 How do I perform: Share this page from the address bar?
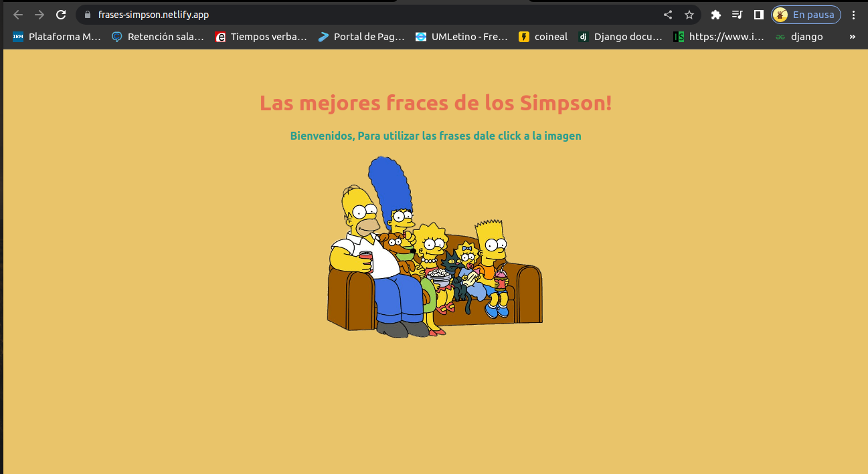(x=668, y=15)
